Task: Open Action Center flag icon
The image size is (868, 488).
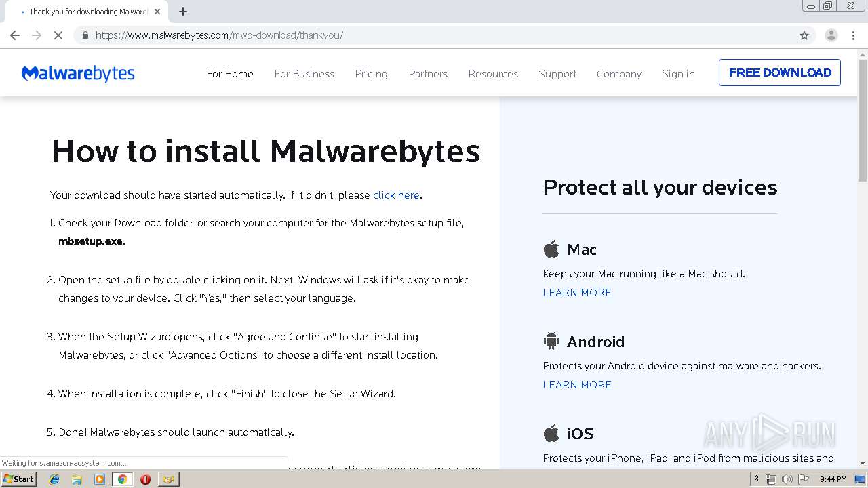Action: pyautogui.click(x=804, y=479)
